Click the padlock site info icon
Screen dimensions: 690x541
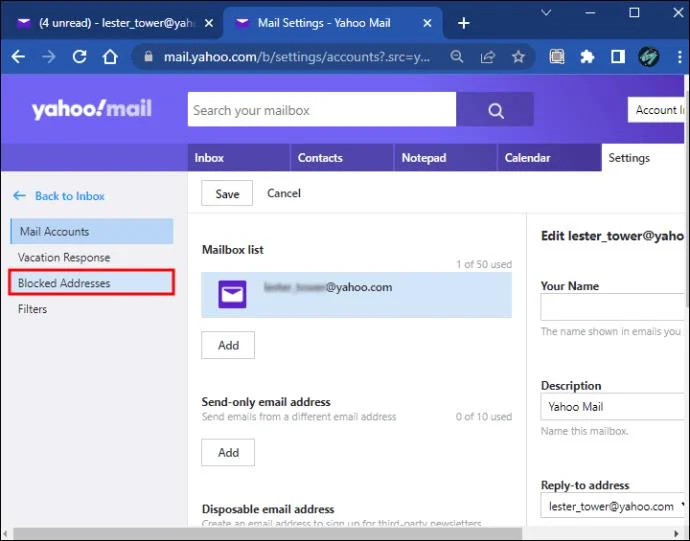148,56
